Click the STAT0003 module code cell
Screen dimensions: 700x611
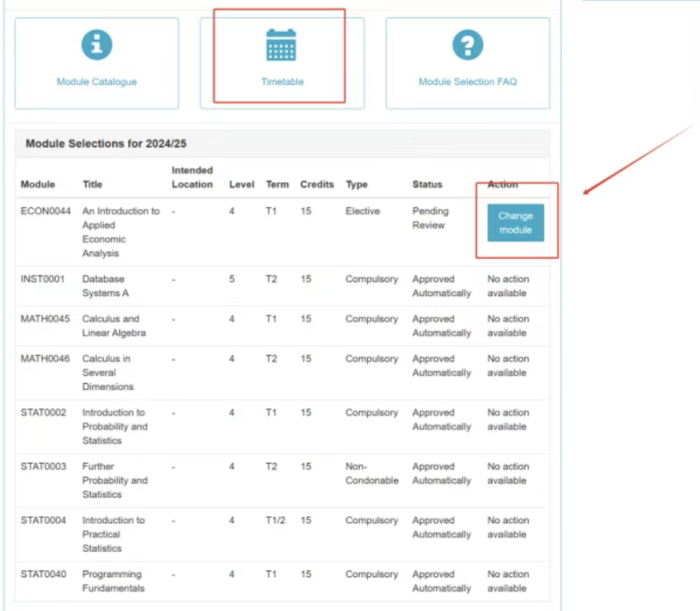click(43, 466)
